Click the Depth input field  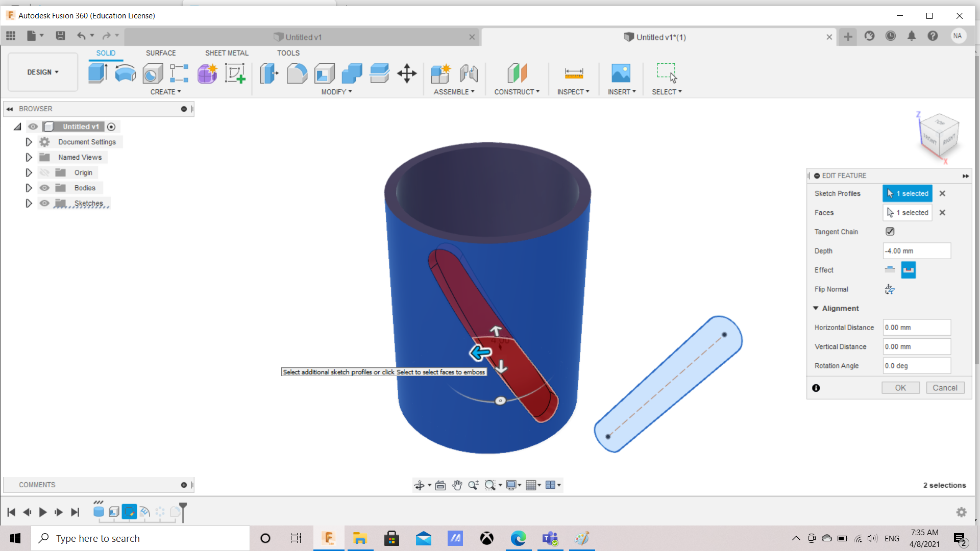(x=917, y=251)
